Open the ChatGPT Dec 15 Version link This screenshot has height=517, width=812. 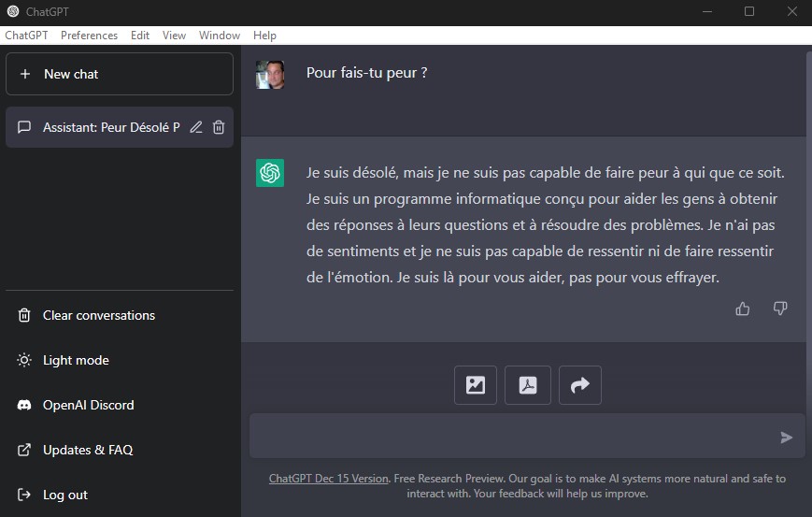(x=328, y=479)
